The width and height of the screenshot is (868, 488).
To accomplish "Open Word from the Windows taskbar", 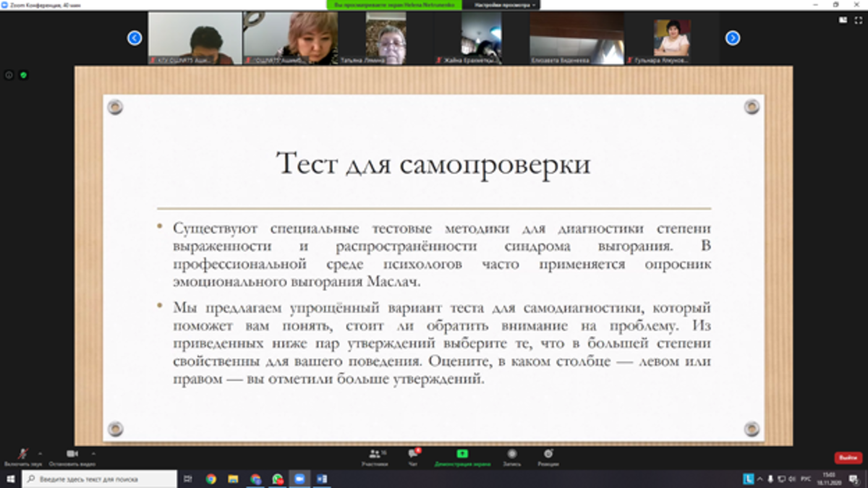I will point(322,479).
